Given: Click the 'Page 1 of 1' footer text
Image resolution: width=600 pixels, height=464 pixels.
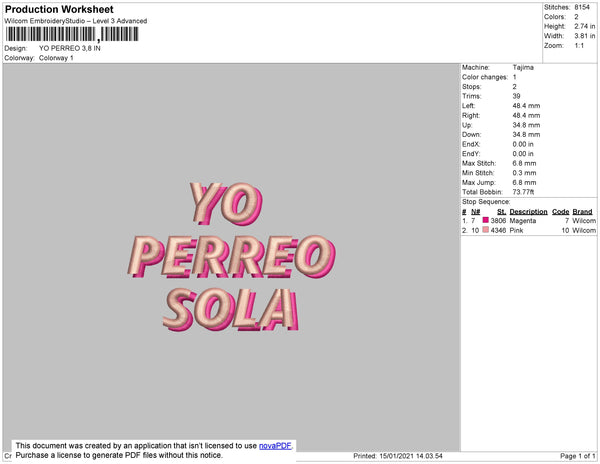Looking at the screenshot, I should (x=578, y=456).
